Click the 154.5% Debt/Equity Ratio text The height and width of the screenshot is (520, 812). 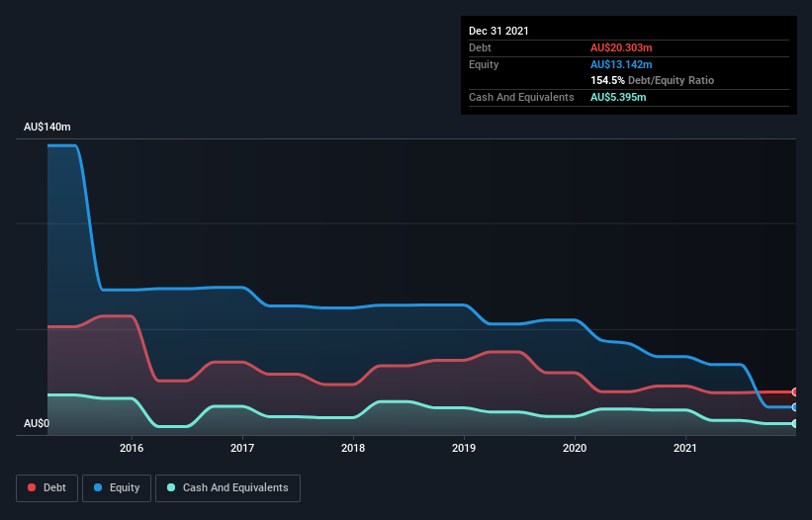(652, 81)
